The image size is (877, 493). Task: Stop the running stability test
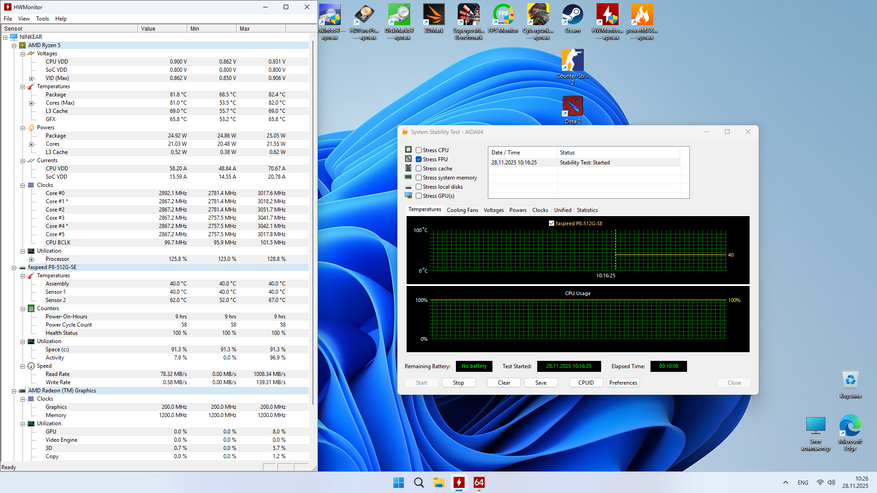458,382
